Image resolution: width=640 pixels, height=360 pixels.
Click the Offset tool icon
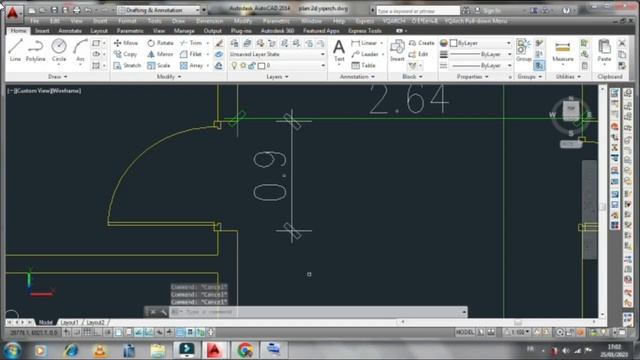219,65
